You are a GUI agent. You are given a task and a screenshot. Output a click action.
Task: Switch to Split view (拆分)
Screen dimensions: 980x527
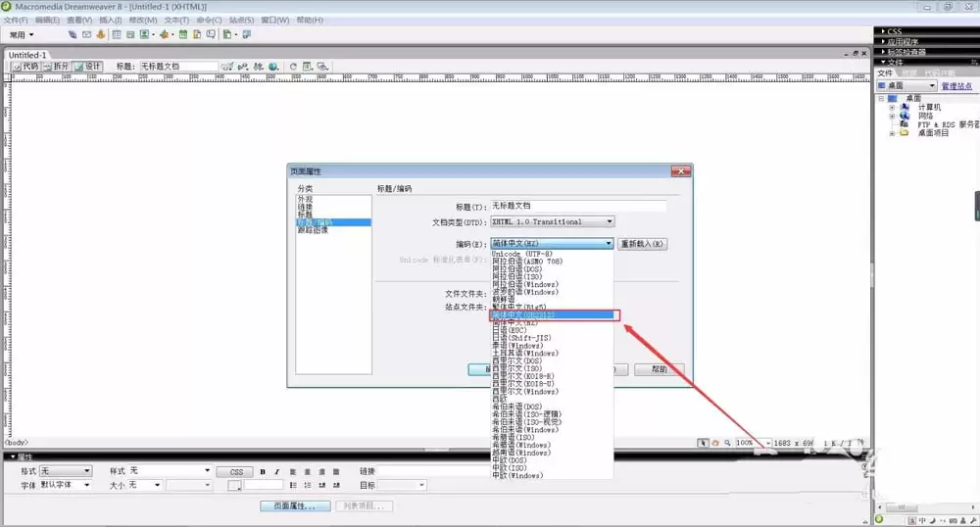pyautogui.click(x=57, y=67)
